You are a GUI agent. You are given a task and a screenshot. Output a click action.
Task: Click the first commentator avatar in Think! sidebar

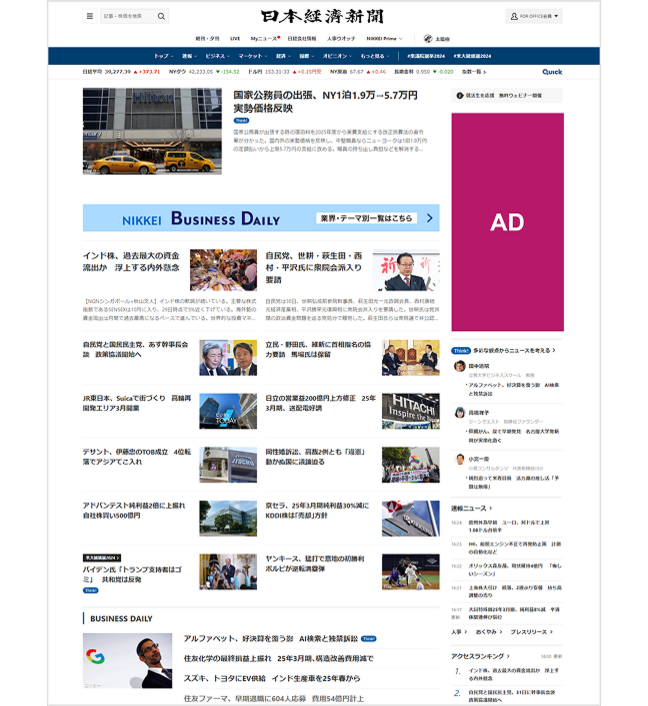click(x=459, y=366)
